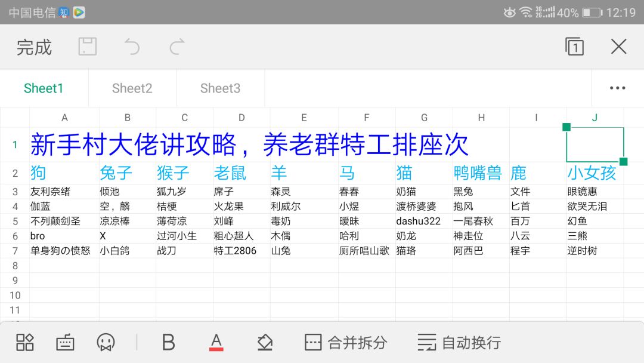Select column A header
Screen dimensions: 644x363
(x=64, y=118)
